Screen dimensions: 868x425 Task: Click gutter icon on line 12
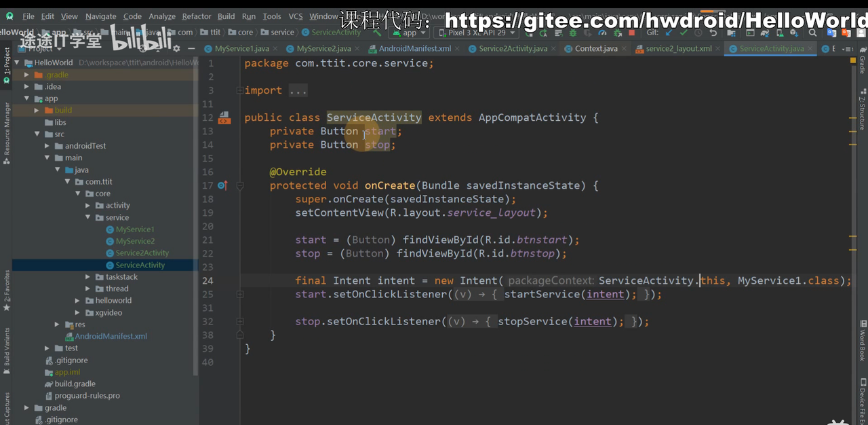tap(224, 117)
